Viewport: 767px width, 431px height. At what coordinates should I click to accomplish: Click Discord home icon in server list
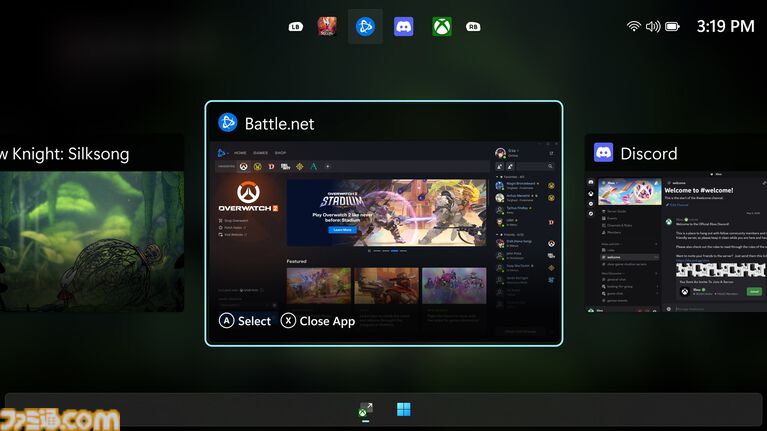[591, 182]
